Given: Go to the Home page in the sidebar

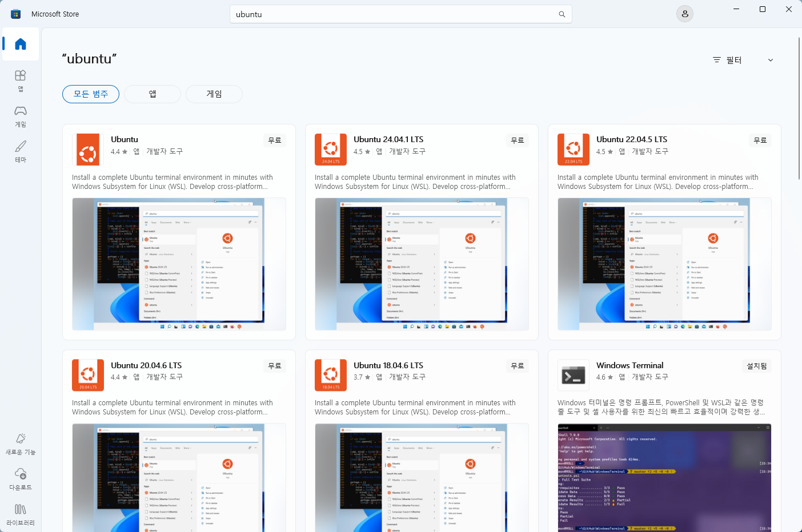Looking at the screenshot, I should 21,44.
